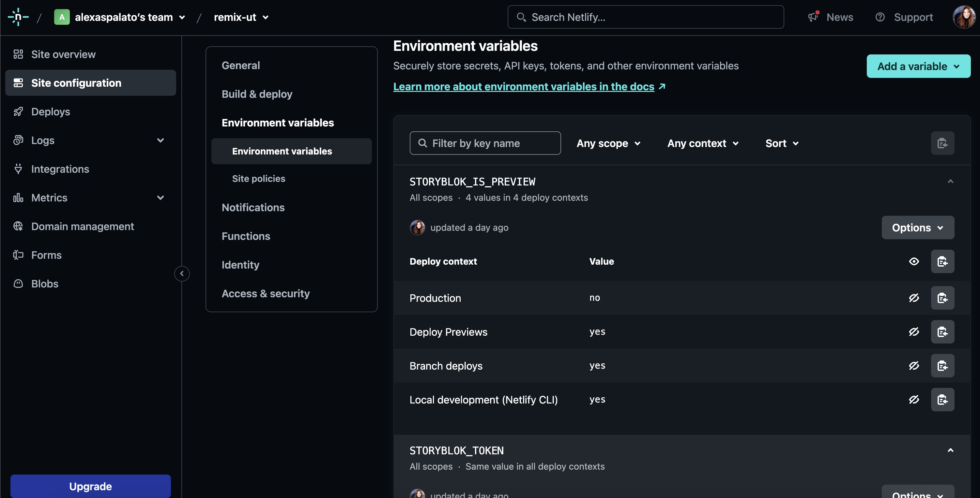Click the Blobs sidebar icon
Viewport: 980px width, 498px height.
18,284
